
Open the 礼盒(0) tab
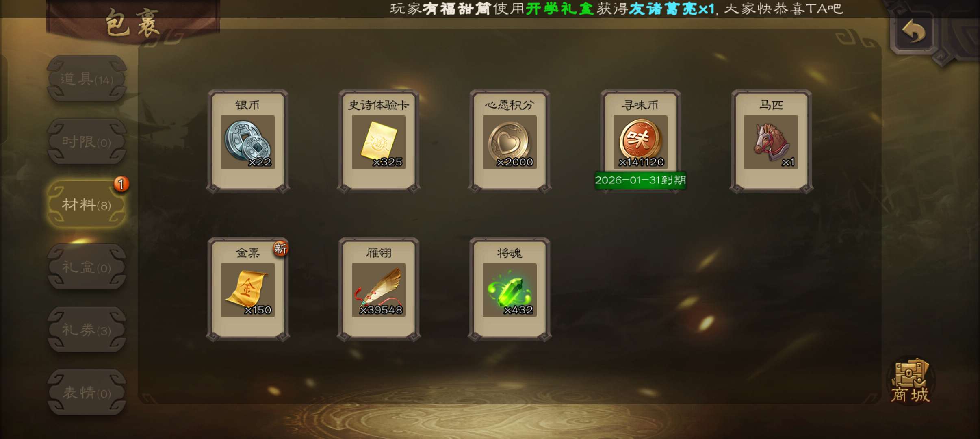point(86,267)
